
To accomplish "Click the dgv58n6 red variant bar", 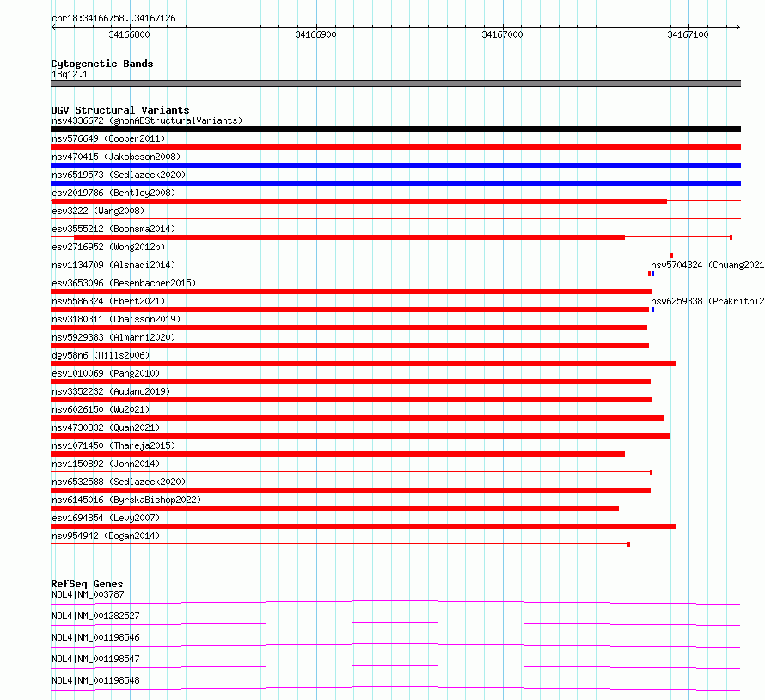I will coord(364,364).
